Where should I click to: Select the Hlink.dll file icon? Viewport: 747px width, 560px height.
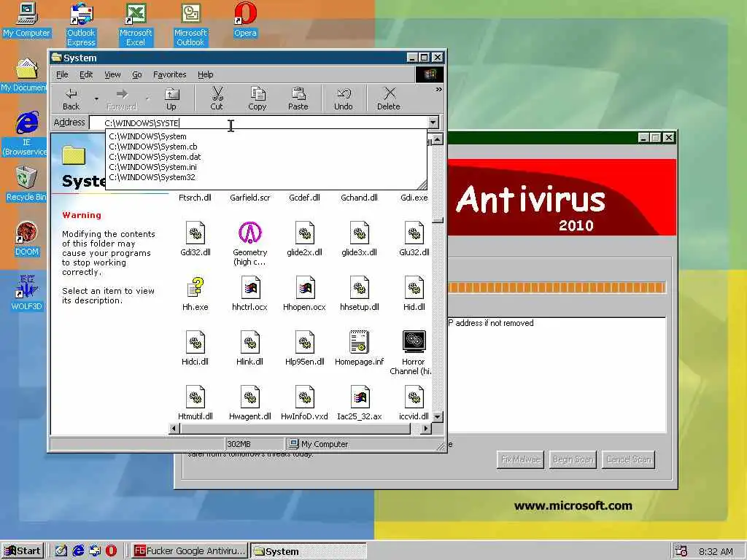click(x=250, y=343)
